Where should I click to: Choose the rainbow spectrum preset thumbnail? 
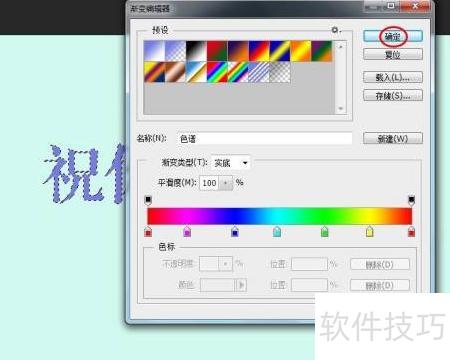tap(217, 72)
